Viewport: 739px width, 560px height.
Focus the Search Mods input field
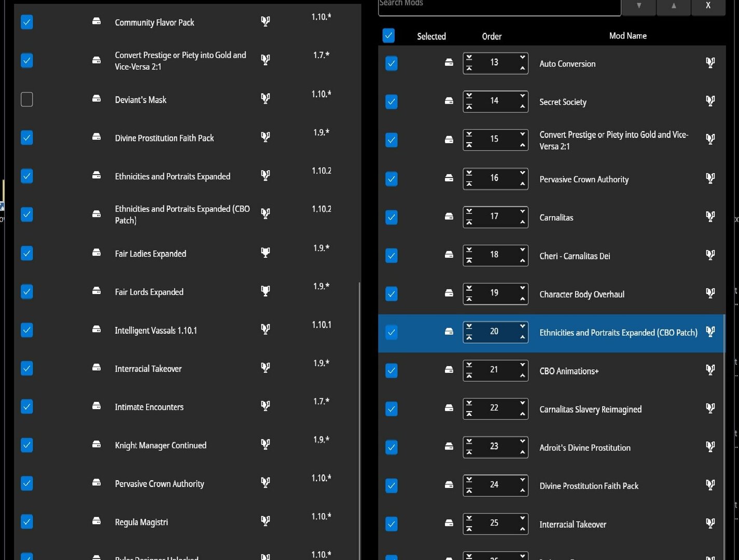(499, 6)
